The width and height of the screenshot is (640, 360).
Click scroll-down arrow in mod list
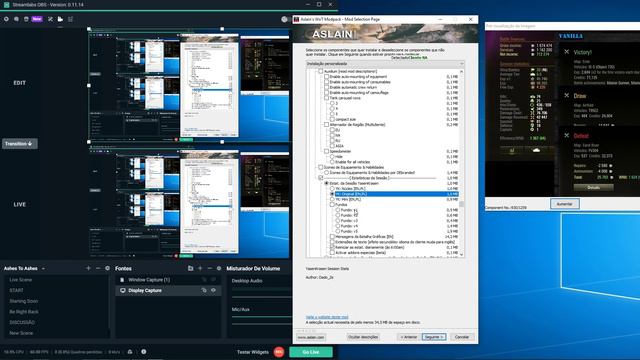tap(462, 254)
